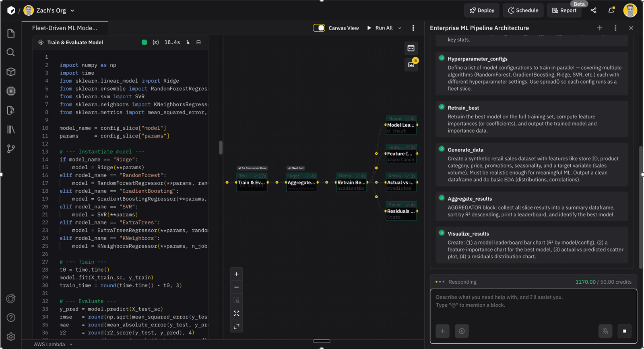Toggle the microphone mute button
The image size is (644, 349).
[x=605, y=331]
